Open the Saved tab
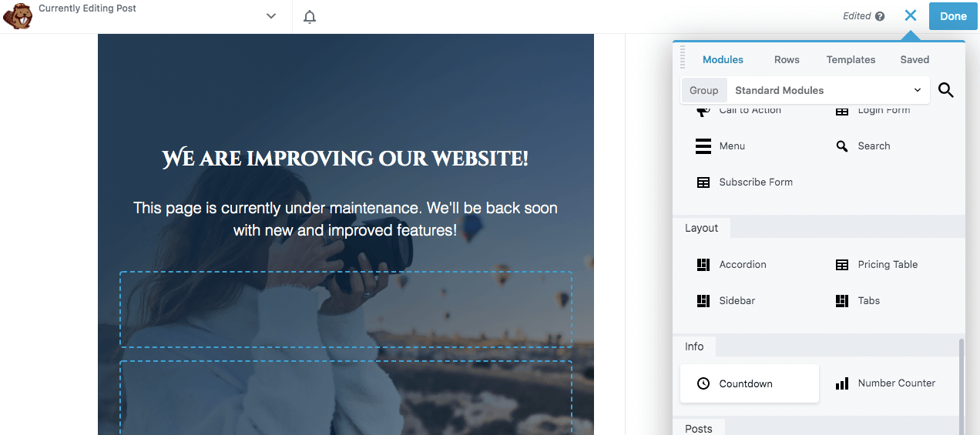Screen dimensions: 980x435 pos(915,60)
